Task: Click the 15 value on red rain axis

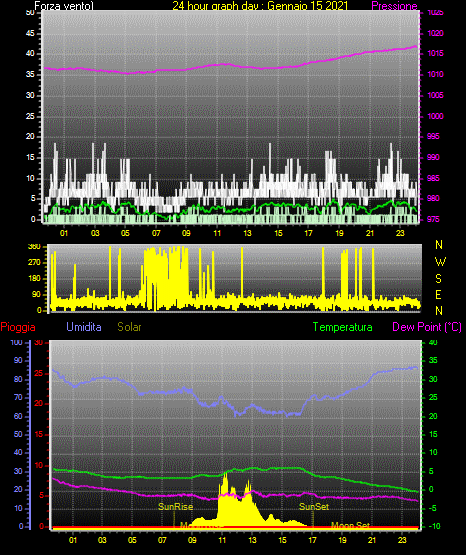Action: tap(39, 434)
